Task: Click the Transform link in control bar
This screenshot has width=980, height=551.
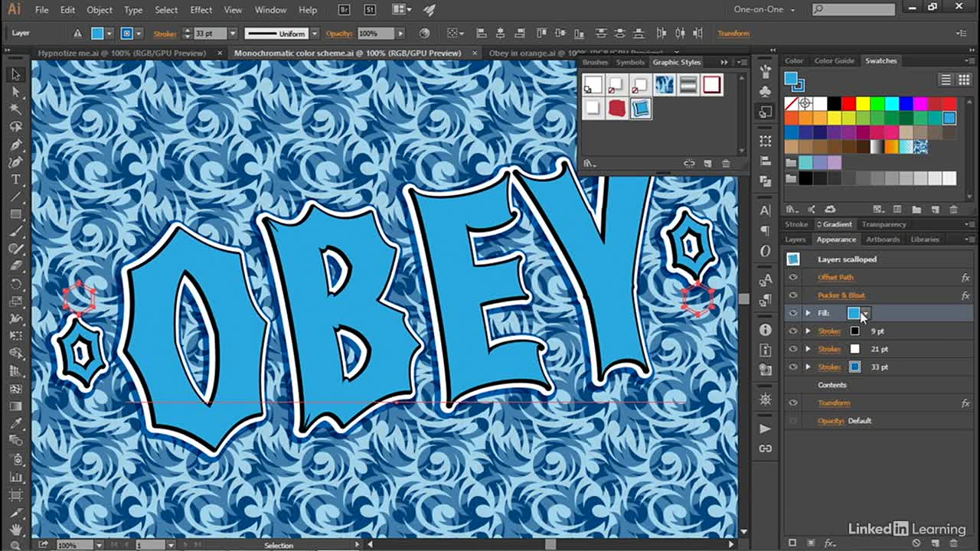Action: 733,34
